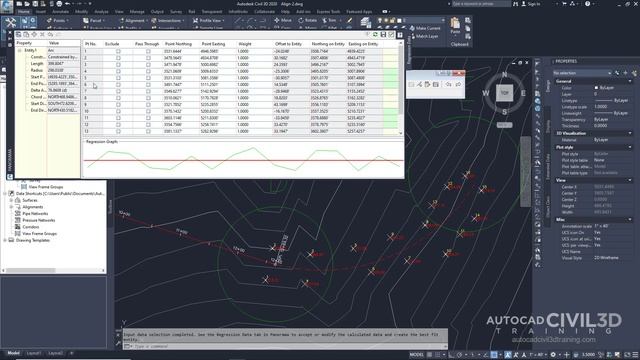
Task: Click the Save icon in Panorama toolbar
Action: click(383, 35)
